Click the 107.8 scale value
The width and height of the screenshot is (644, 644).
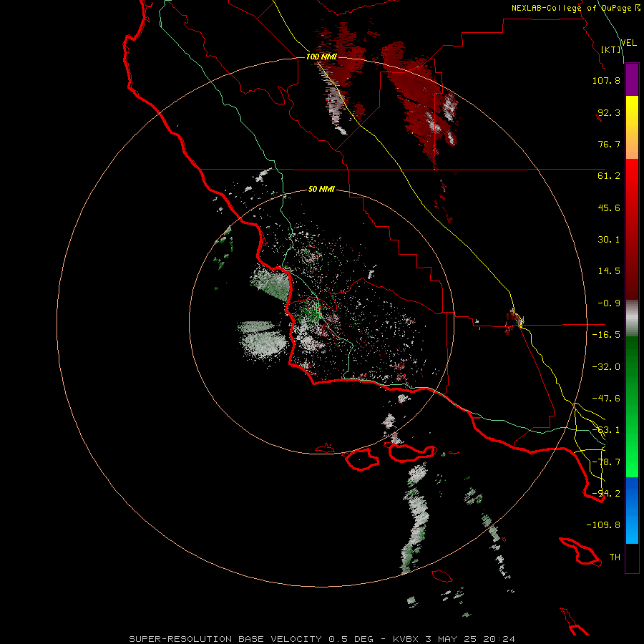coord(606,80)
